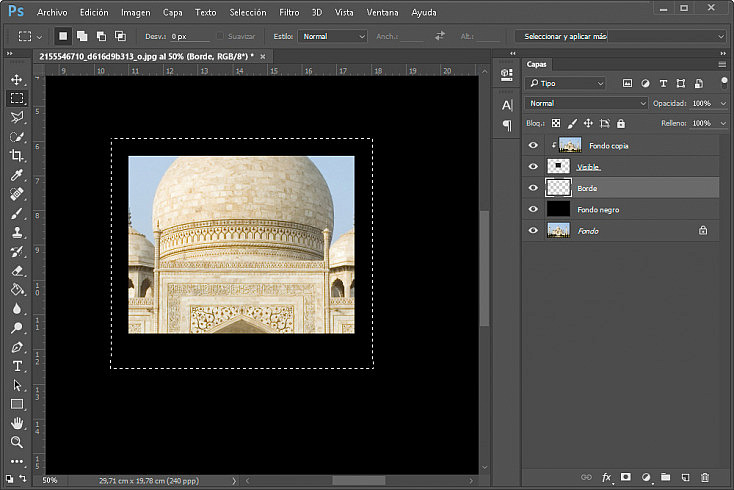Hide the Fondo copia layer
This screenshot has width=734, height=490.
pyautogui.click(x=533, y=146)
